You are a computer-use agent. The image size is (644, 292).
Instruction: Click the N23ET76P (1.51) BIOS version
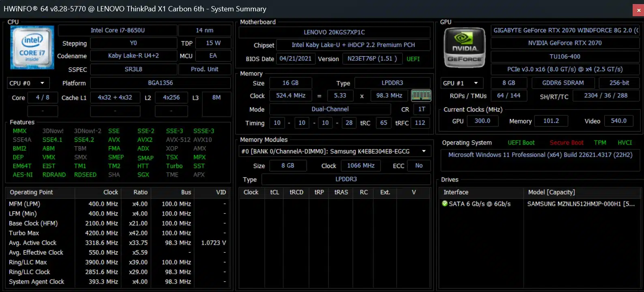372,59
